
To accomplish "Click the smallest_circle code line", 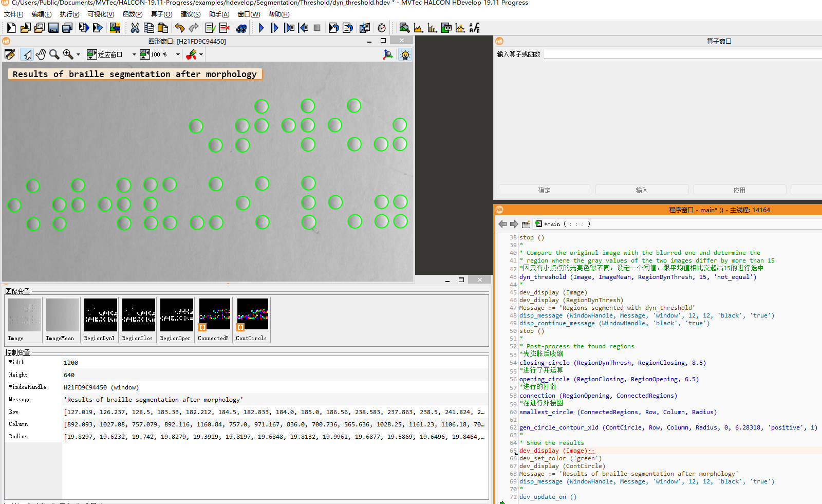I will (618, 412).
